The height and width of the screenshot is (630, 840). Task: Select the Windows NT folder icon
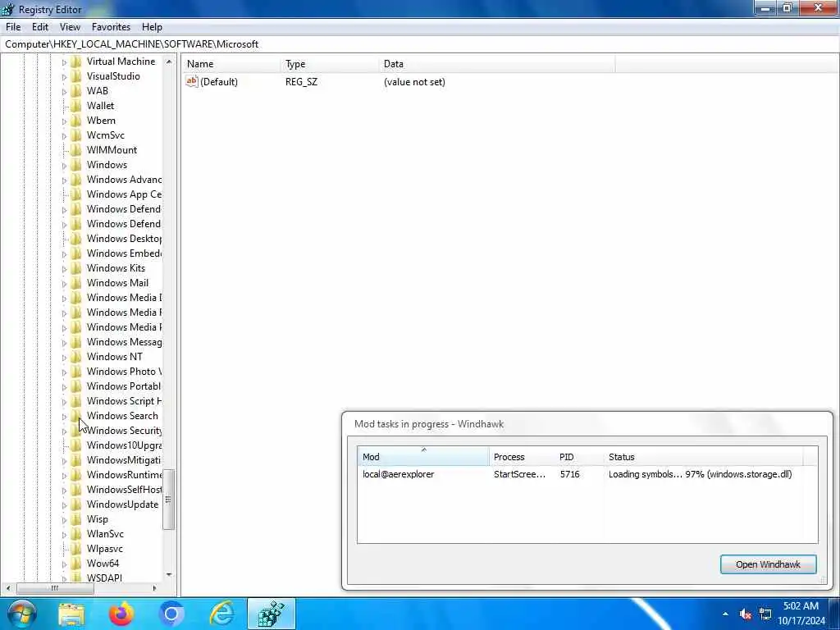(76, 357)
